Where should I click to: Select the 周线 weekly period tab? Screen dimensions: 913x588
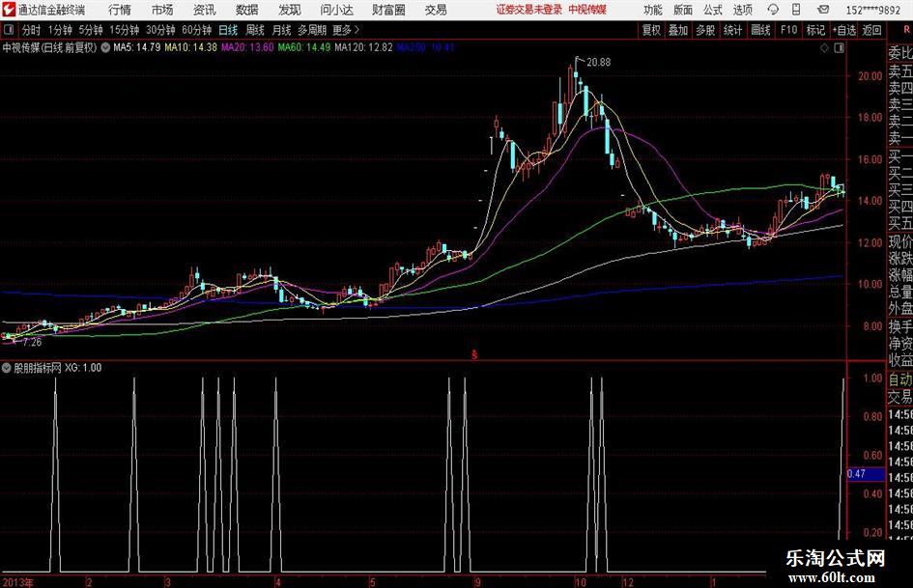[x=255, y=30]
